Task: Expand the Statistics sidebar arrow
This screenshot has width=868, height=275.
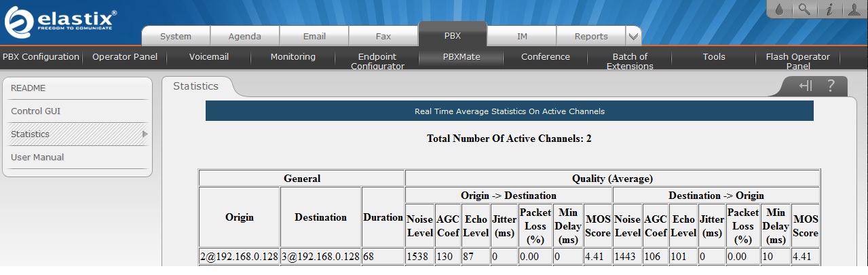Action: (145, 134)
